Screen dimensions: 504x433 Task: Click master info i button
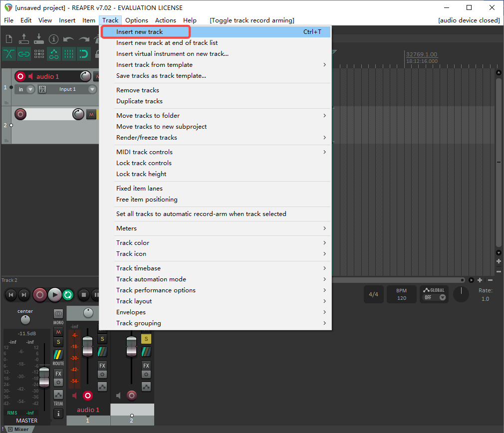pyautogui.click(x=58, y=414)
